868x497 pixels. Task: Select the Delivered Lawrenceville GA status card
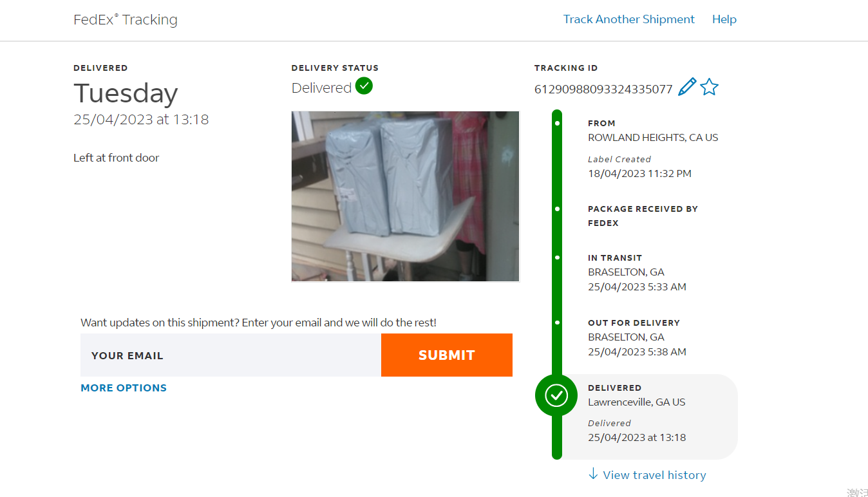[648, 416]
